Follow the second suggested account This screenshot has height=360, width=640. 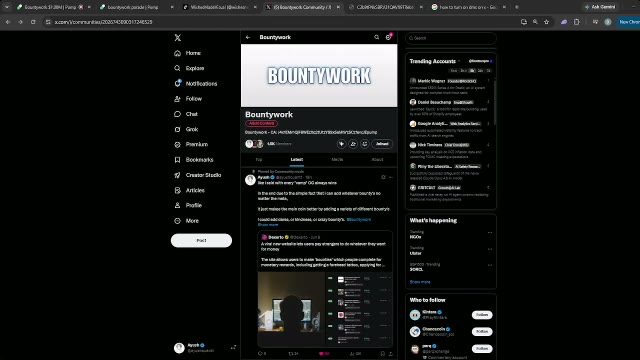(482, 331)
